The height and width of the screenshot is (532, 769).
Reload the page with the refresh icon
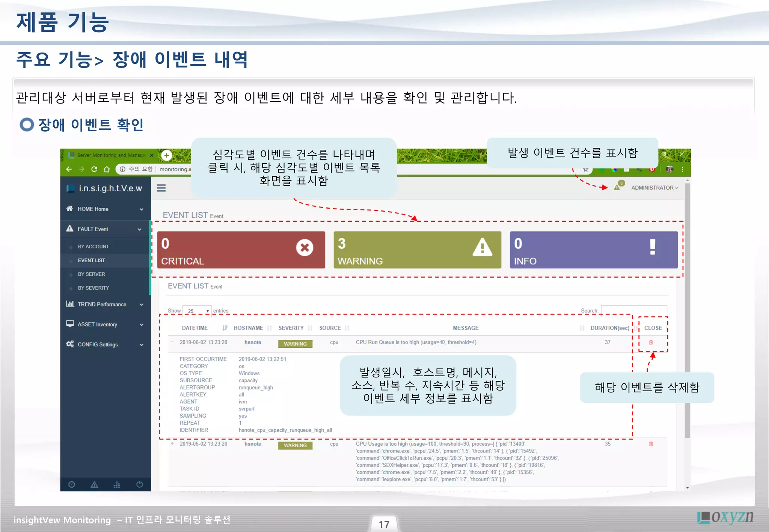tap(94, 169)
